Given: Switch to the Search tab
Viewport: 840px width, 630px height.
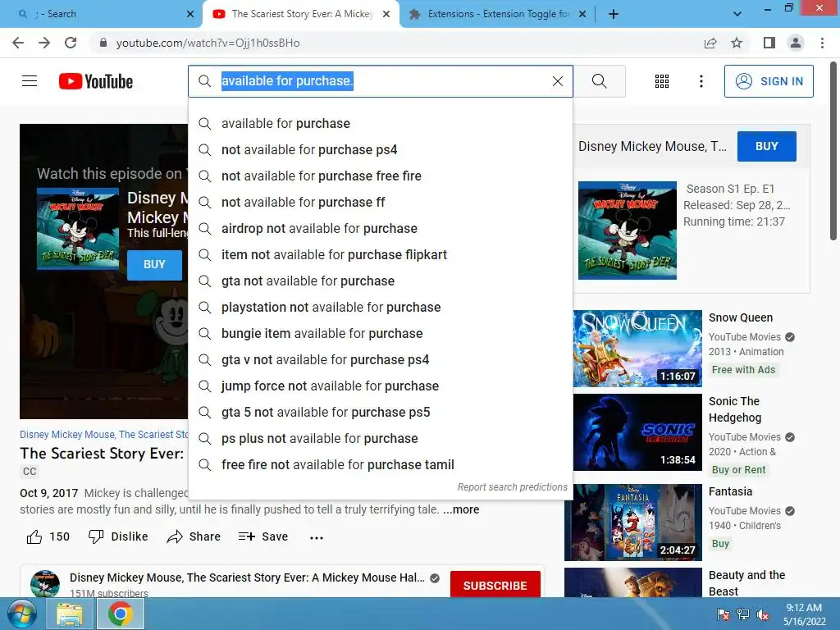Looking at the screenshot, I should (101, 14).
